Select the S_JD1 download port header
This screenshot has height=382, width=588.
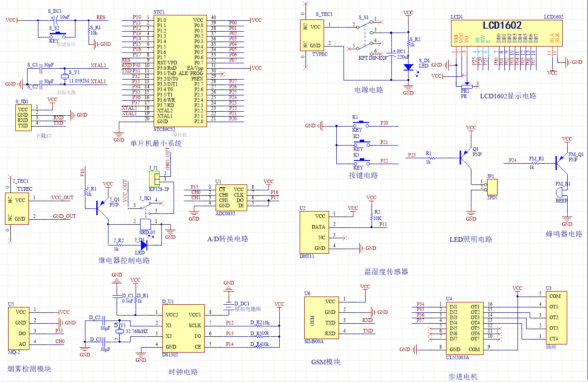(24, 118)
